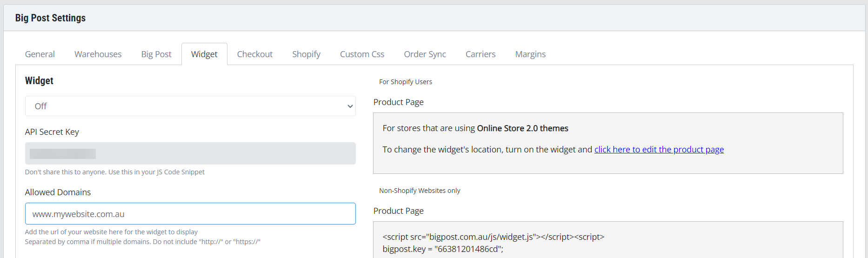The width and height of the screenshot is (868, 258).
Task: Follow the edit the product page link
Action: 659,150
